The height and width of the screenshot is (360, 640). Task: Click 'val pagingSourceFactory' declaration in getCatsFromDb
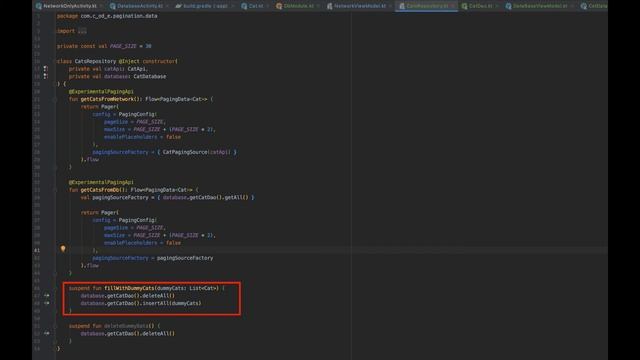pos(114,197)
